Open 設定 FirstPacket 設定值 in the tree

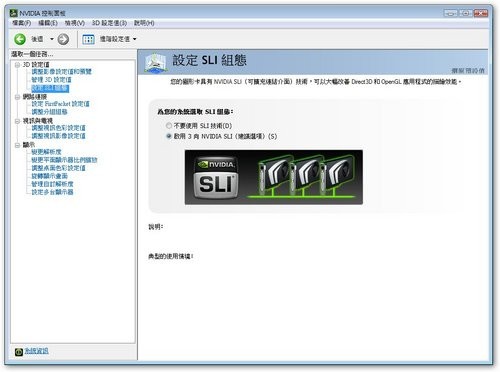[x=60, y=104]
